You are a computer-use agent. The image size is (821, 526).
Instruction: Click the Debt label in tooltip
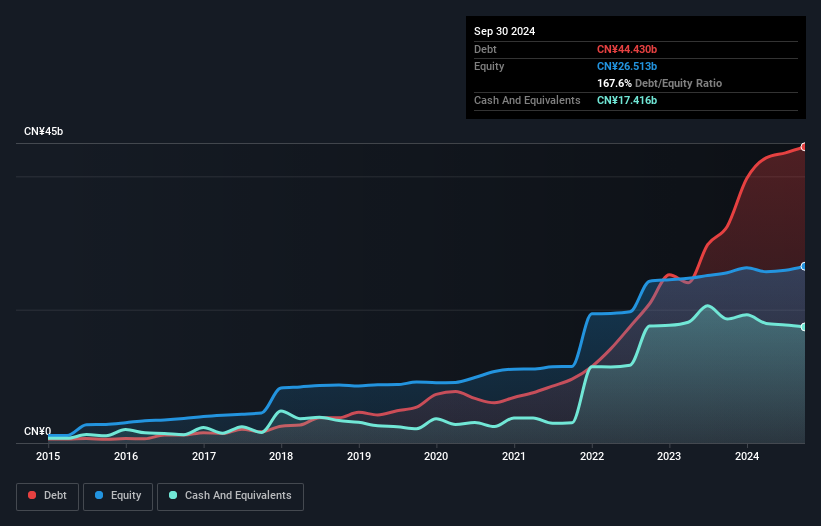click(x=485, y=49)
